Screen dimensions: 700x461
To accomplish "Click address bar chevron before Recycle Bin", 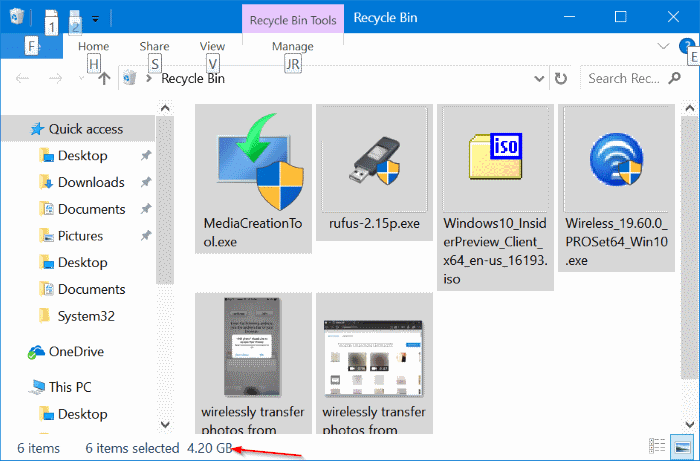I will [x=149, y=79].
